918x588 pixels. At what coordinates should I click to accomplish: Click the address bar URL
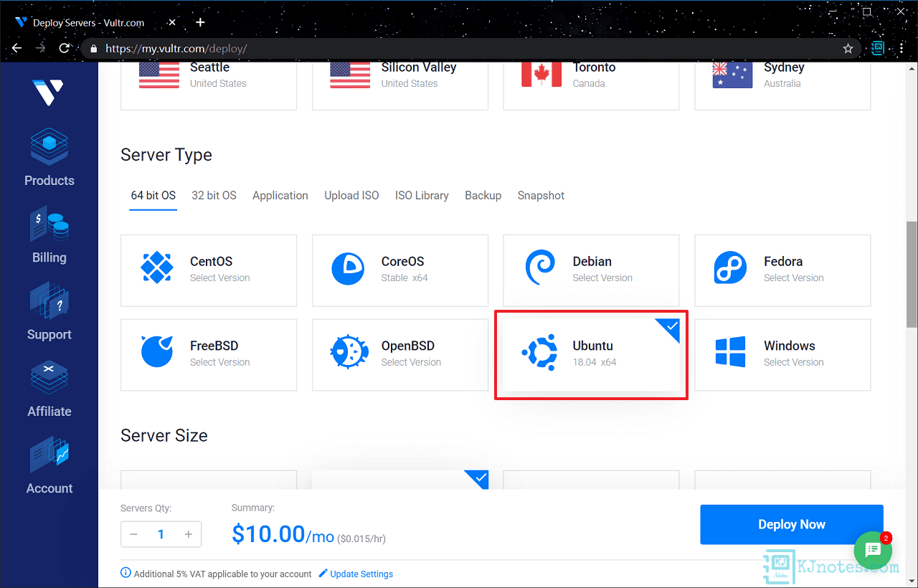[176, 49]
